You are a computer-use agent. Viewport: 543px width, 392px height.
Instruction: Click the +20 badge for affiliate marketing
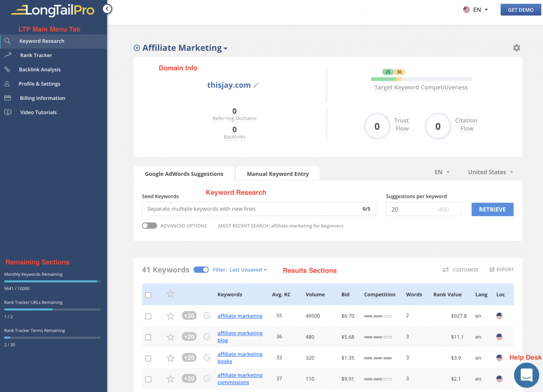(189, 315)
